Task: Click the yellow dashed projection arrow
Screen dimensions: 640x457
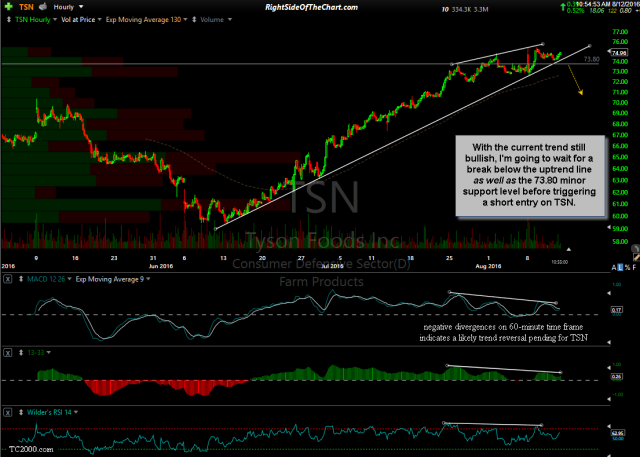Action: pyautogui.click(x=574, y=80)
